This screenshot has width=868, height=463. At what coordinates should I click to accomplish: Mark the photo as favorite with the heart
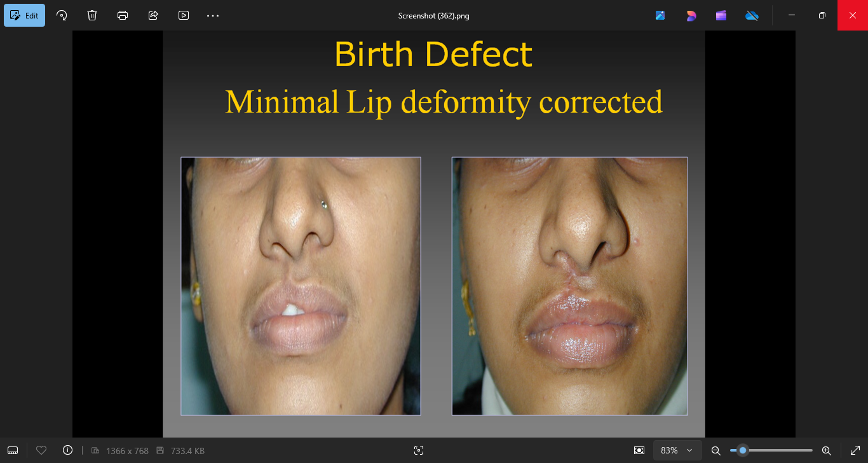click(x=41, y=450)
